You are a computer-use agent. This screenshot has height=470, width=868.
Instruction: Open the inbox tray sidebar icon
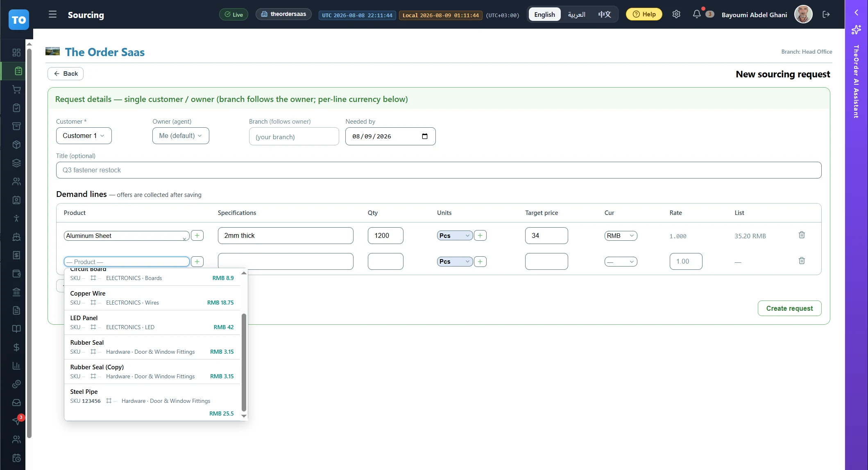pos(16,402)
